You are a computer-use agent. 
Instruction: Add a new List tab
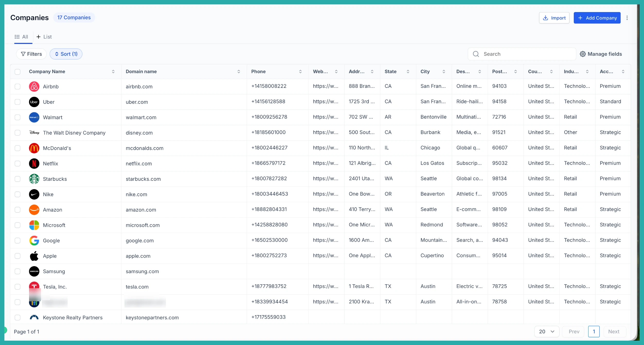pos(44,37)
